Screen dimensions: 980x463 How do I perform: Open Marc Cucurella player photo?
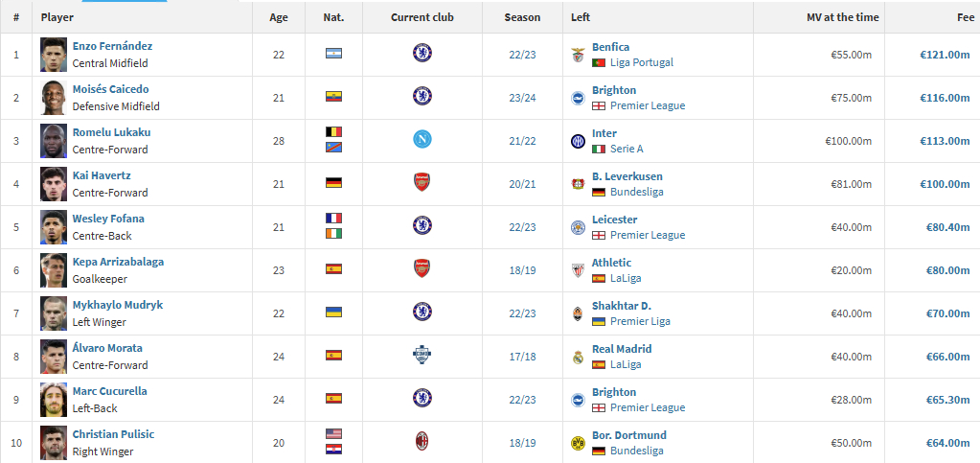click(53, 400)
